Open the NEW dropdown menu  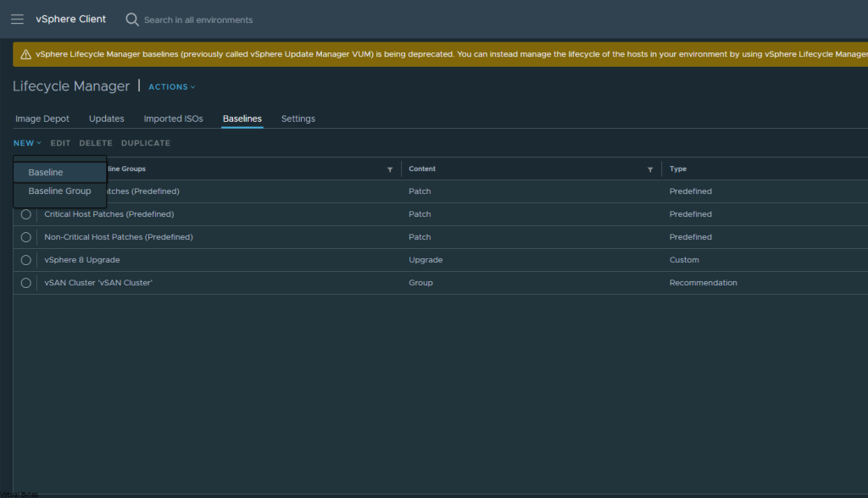[x=27, y=143]
